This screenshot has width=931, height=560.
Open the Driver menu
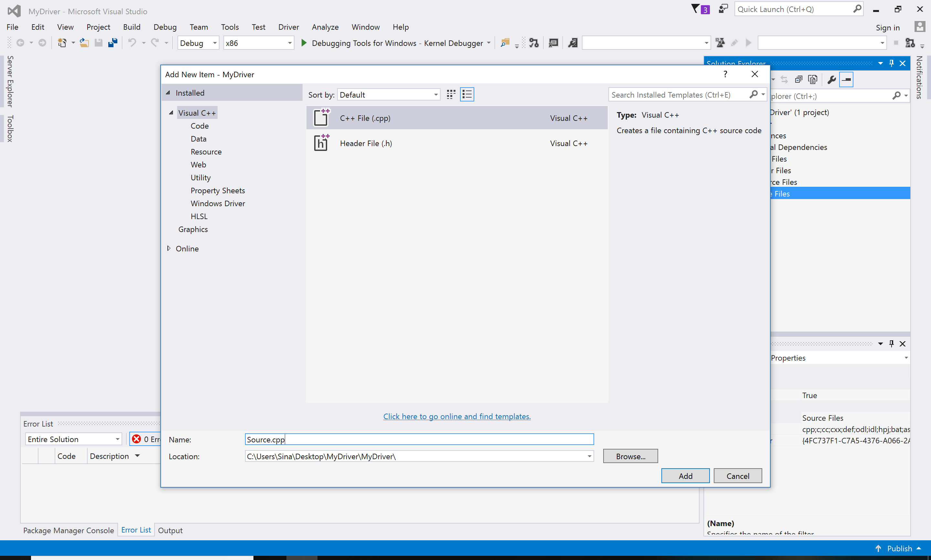click(288, 27)
